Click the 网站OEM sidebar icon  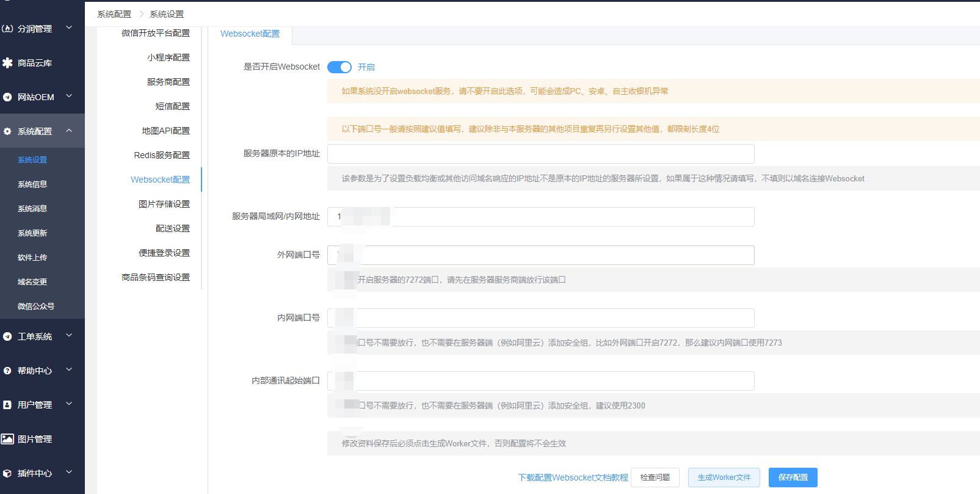tap(7, 97)
